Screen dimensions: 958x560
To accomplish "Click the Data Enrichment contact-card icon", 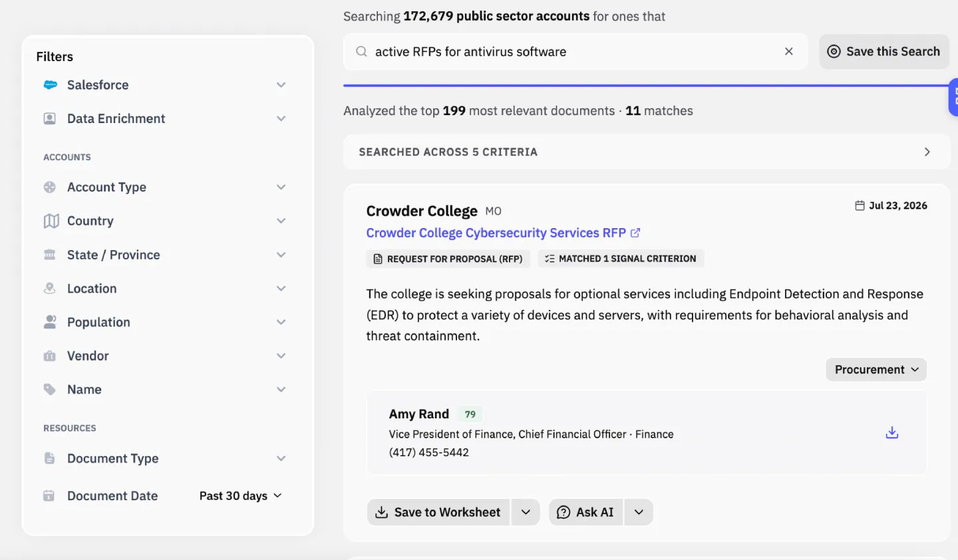I will [x=50, y=118].
